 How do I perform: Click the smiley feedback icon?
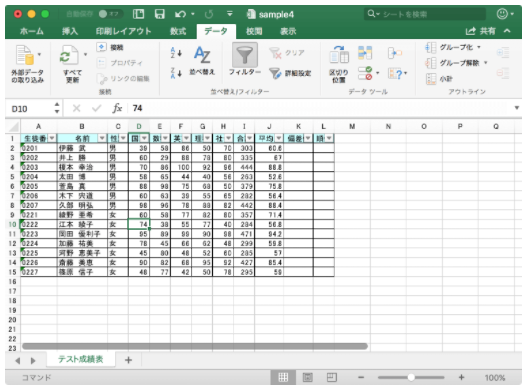(x=502, y=14)
